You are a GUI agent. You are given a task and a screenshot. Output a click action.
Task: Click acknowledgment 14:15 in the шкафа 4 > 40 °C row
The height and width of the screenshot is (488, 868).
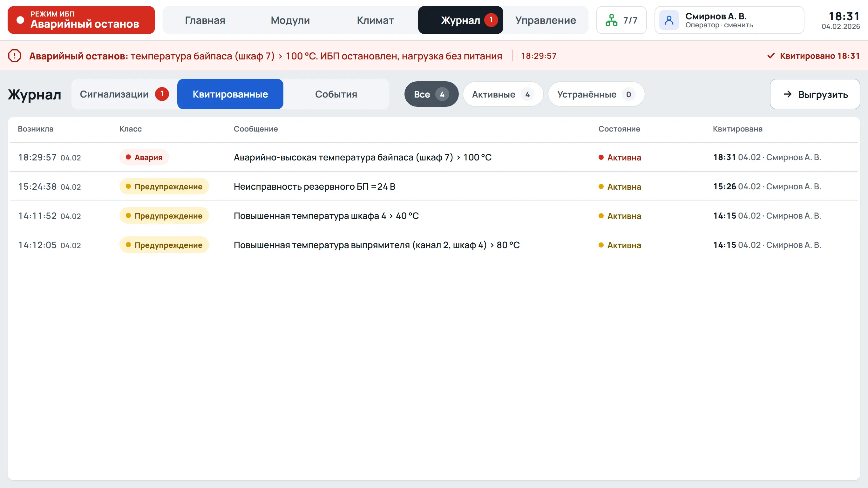(767, 216)
